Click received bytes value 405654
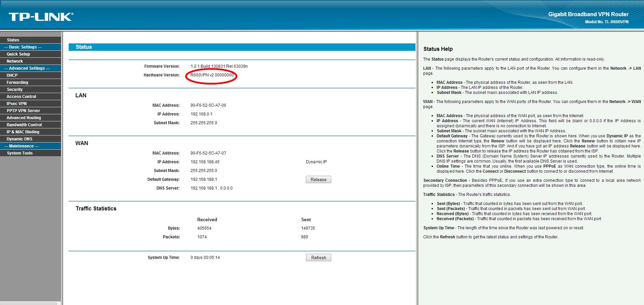The width and height of the screenshot is (644, 305). (x=204, y=228)
